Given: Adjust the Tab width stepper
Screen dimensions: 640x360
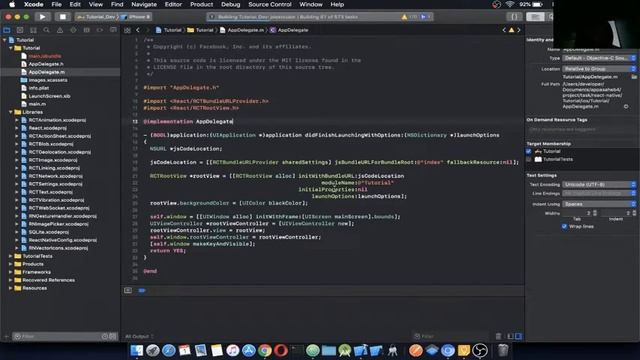Looking at the screenshot, I should (x=595, y=213).
